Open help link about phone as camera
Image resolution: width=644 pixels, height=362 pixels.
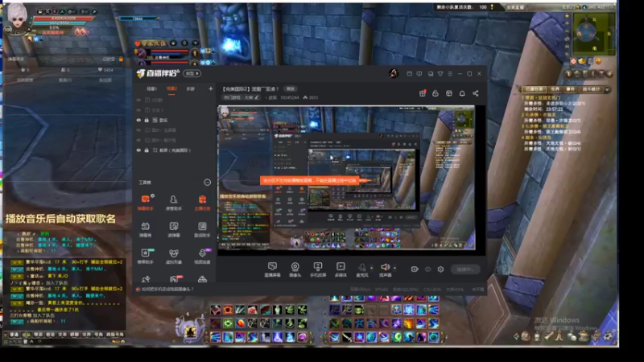[x=167, y=290]
